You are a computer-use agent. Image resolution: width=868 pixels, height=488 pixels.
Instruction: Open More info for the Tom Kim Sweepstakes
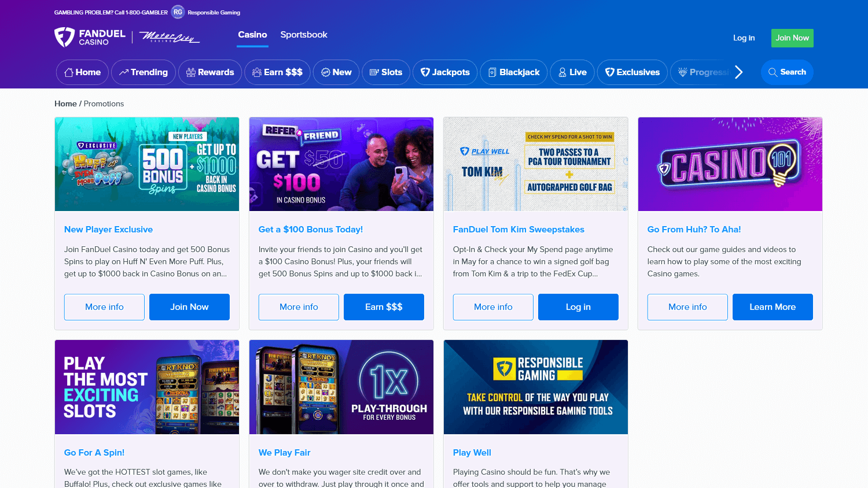(492, 307)
